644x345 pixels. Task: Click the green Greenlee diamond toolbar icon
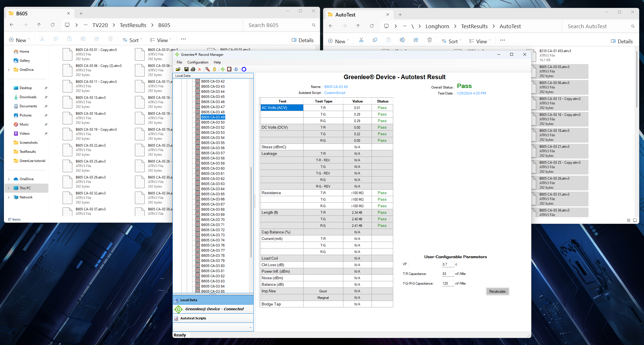[x=223, y=69]
